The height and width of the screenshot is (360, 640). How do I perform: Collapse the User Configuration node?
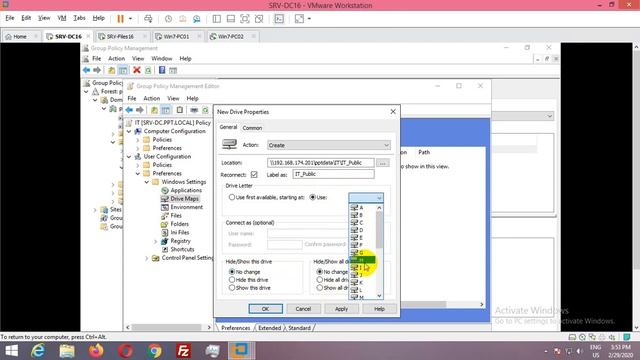click(x=129, y=157)
